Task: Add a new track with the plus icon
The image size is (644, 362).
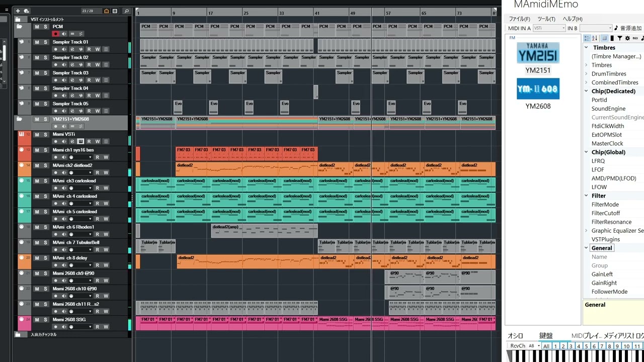Action: point(18,11)
